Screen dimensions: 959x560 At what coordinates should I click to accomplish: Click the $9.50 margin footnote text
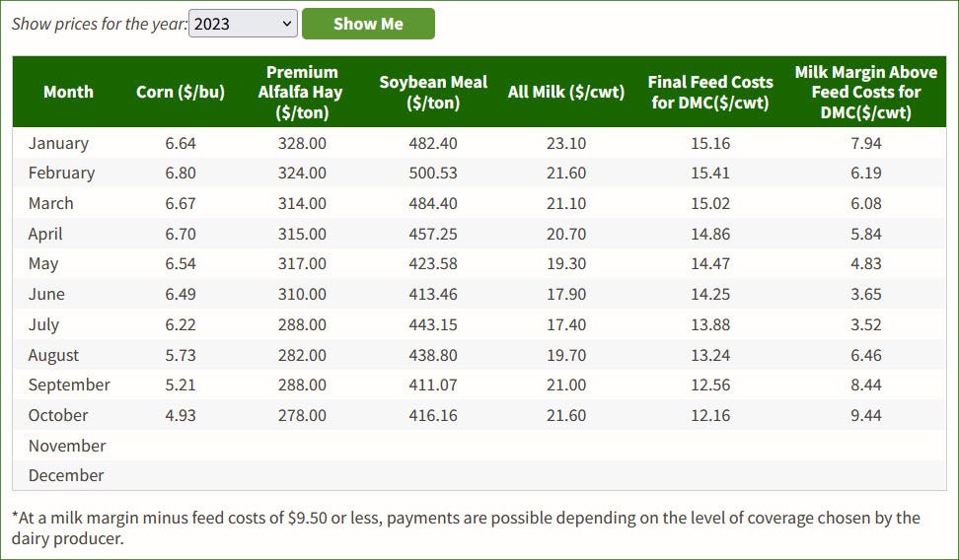coord(466,528)
